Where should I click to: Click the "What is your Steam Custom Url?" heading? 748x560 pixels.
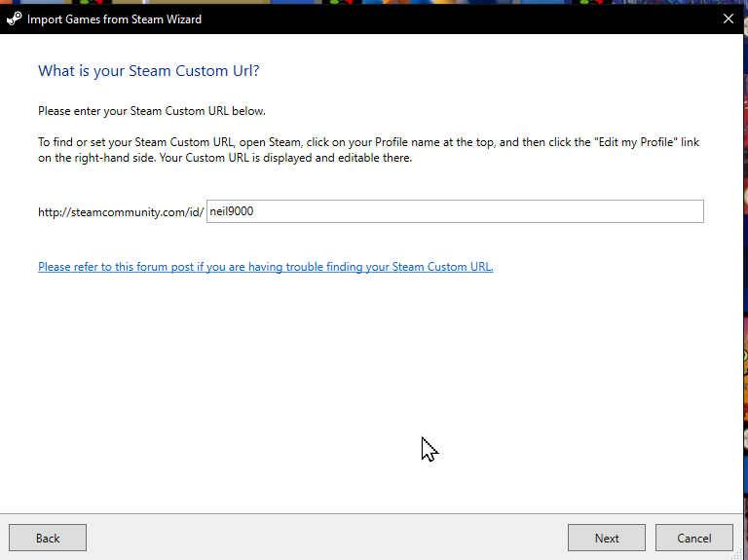pos(149,71)
